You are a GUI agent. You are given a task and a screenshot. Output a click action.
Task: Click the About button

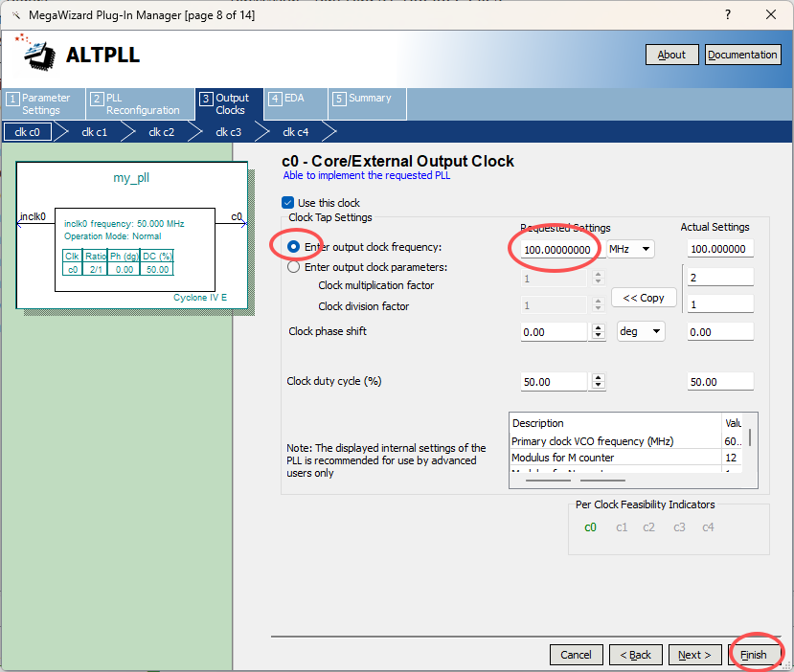click(672, 55)
